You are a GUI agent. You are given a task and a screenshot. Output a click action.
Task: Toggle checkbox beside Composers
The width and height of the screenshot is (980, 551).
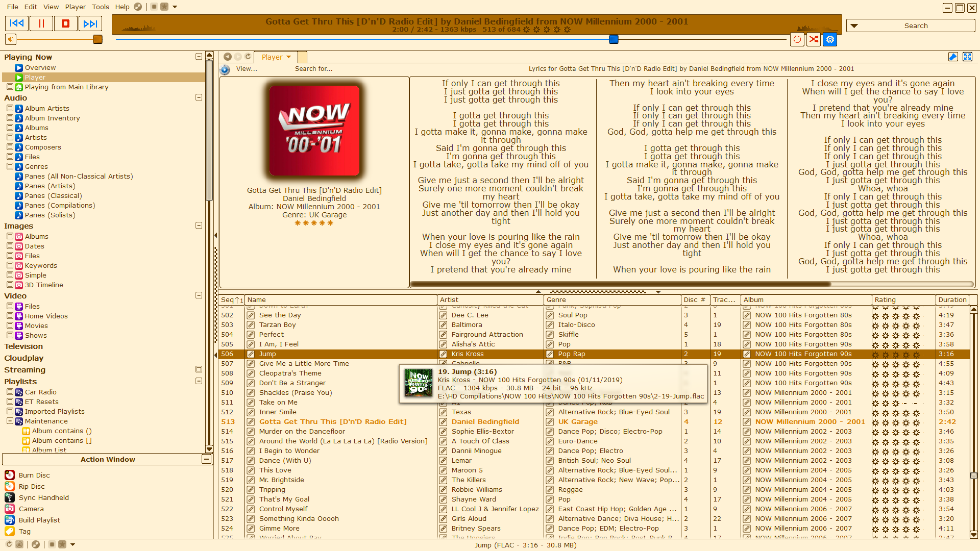pos(10,147)
